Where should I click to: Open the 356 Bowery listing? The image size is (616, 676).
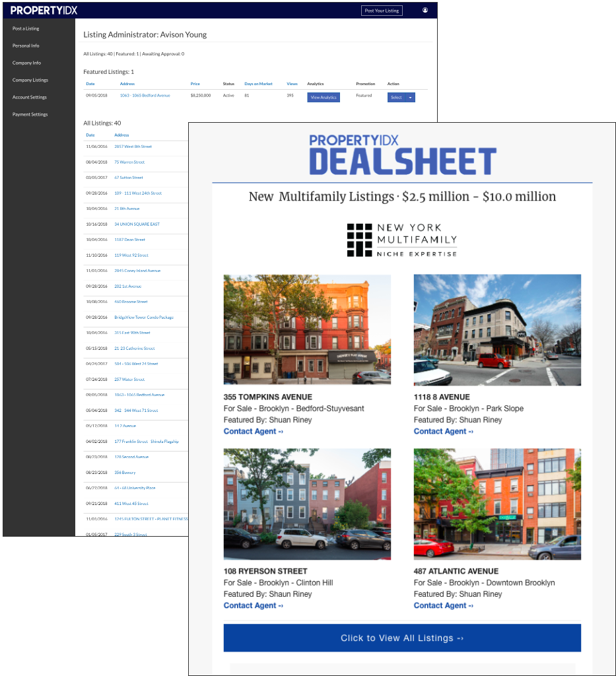pyautogui.click(x=125, y=473)
